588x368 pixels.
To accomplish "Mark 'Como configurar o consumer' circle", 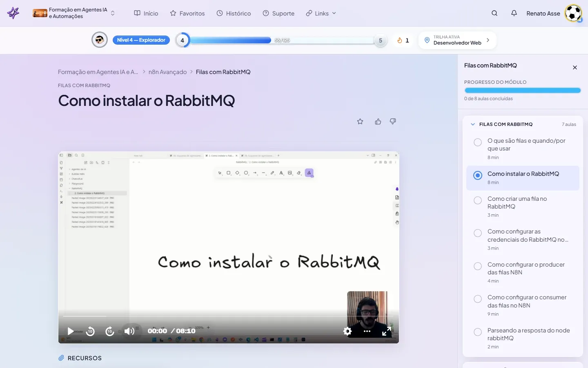I will coord(477,299).
